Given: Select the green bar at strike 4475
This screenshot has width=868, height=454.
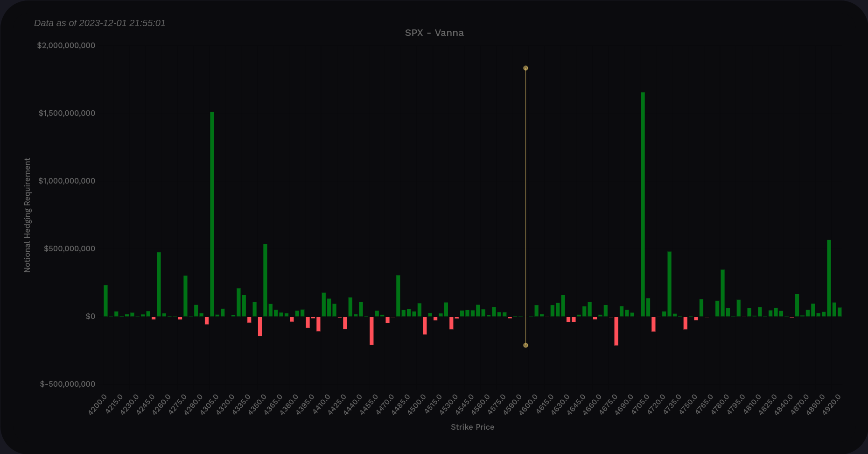Looking at the screenshot, I should coord(398,296).
